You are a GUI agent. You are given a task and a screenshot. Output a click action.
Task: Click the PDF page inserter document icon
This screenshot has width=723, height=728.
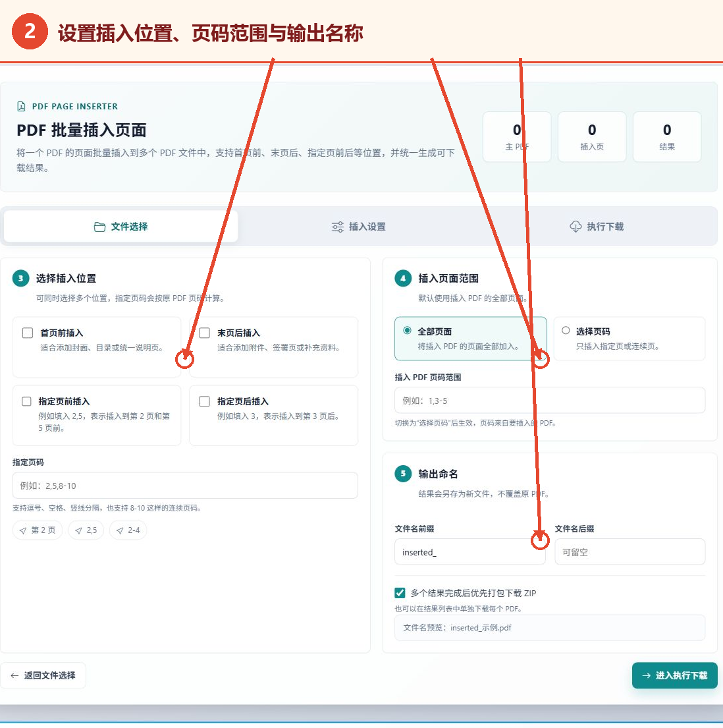pyautogui.click(x=21, y=106)
